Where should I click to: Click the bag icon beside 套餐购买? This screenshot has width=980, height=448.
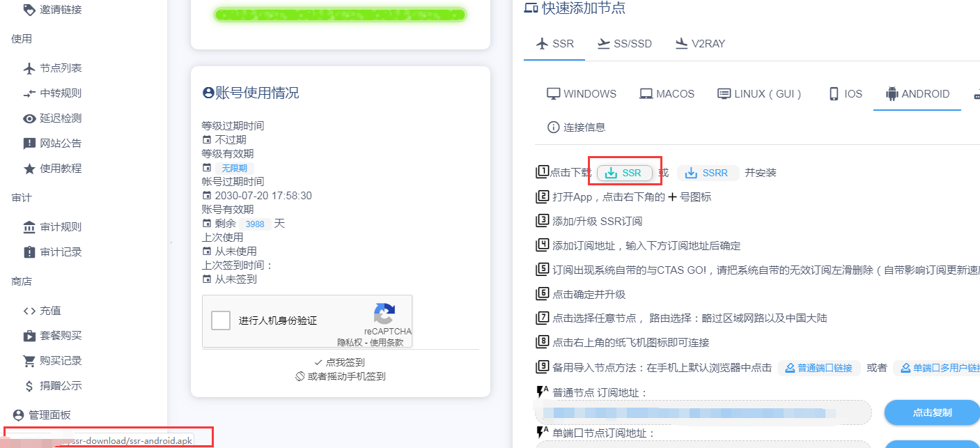click(29, 336)
